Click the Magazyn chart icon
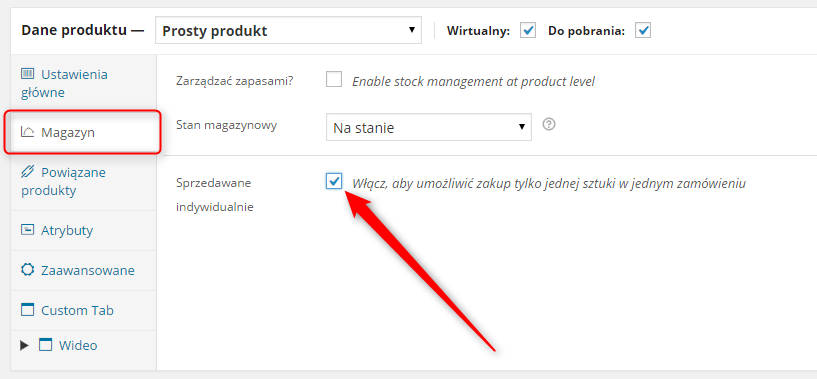817x379 pixels. click(27, 132)
